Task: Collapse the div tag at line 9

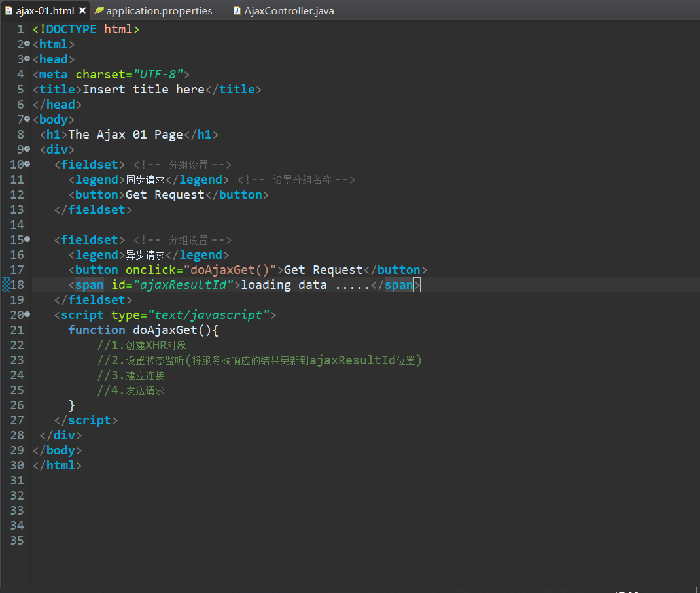Action: (27, 148)
